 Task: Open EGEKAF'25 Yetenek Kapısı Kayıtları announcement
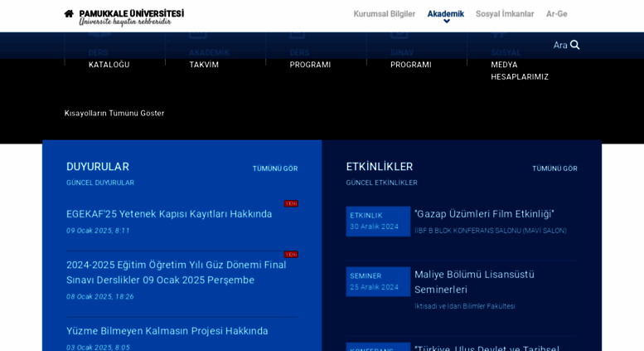[169, 214]
